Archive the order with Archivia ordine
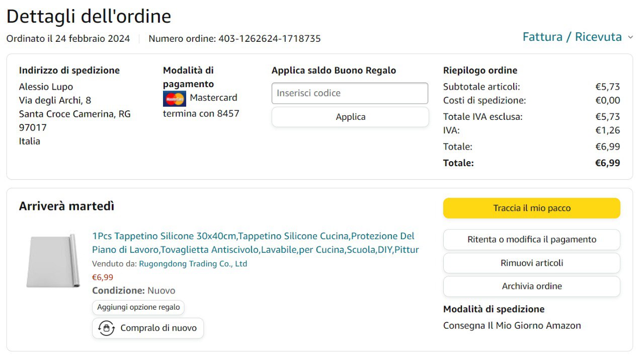 [x=531, y=286]
